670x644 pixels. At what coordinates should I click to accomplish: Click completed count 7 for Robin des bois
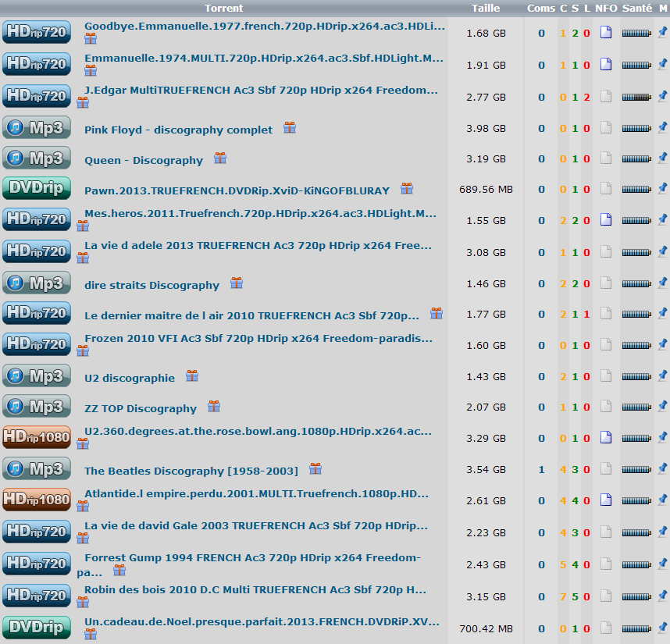click(563, 596)
